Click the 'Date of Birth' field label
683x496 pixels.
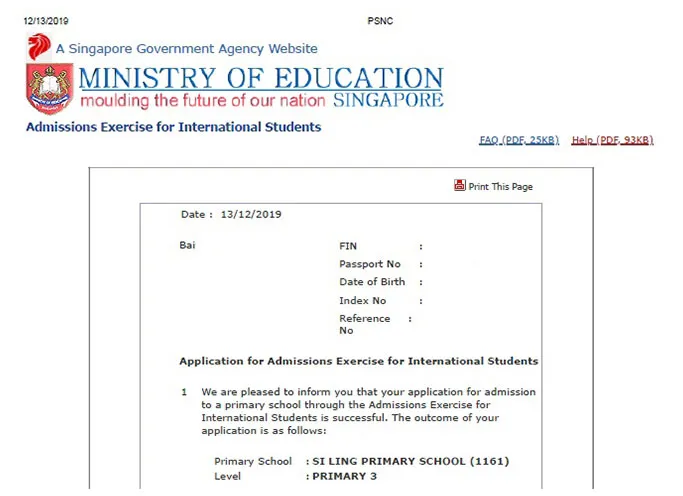372,282
